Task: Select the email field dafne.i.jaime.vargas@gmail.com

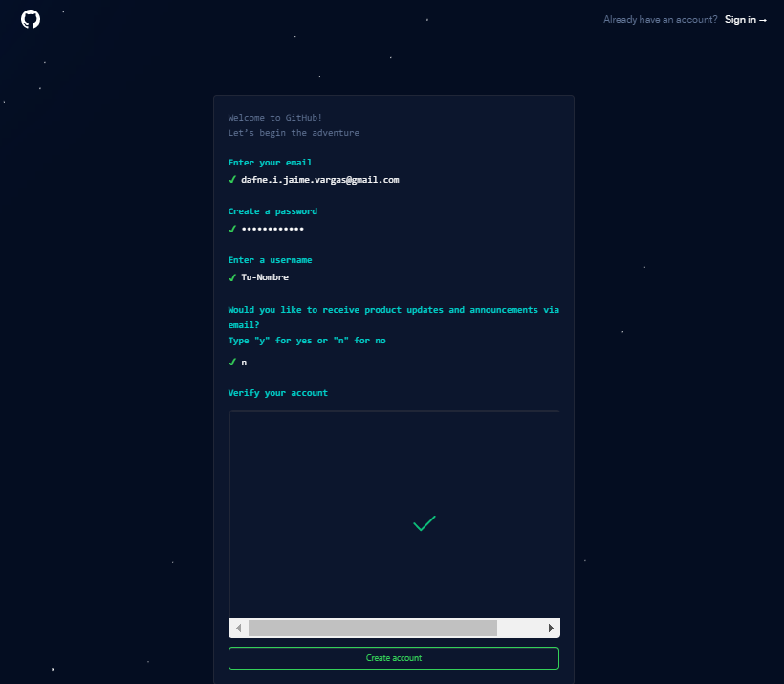Action: click(320, 180)
